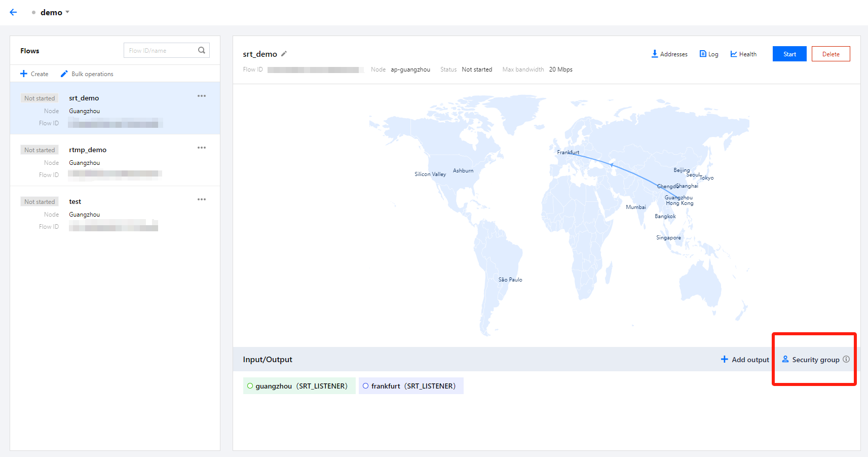Open more options for srt_demo flow
The image size is (868, 457).
pos(202,96)
